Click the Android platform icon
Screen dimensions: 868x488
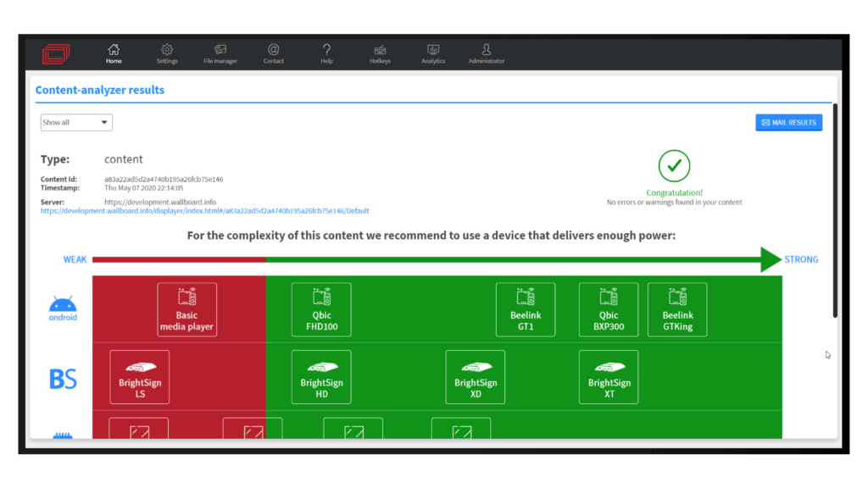coord(63,308)
